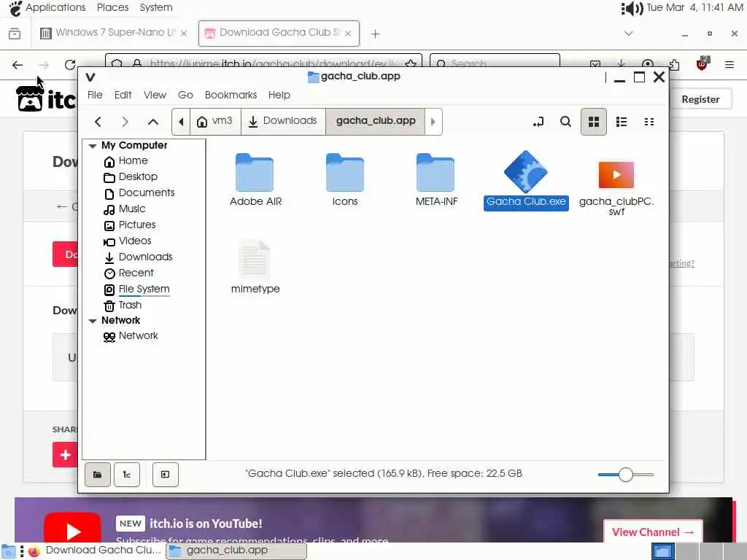
Task: Click View Channel button on banner
Action: [653, 532]
